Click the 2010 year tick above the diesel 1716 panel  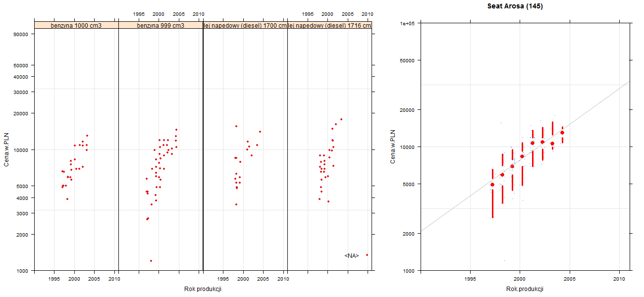coord(368,14)
